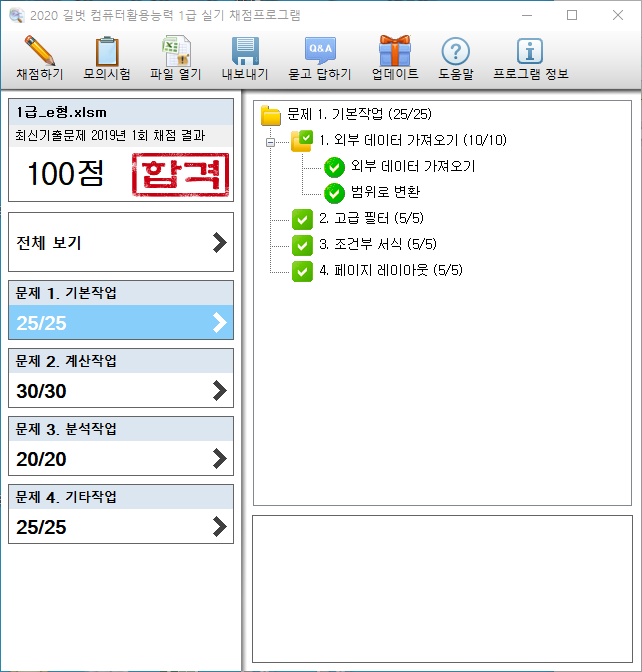
Task: Open 도움말 question mark icon
Action: pos(455,51)
